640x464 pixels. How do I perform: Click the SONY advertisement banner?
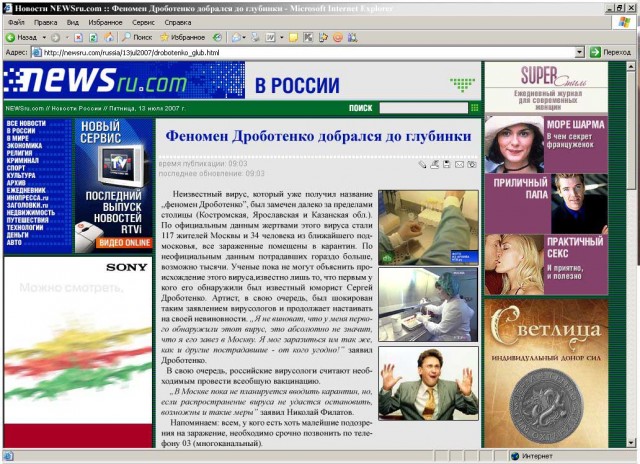78,352
